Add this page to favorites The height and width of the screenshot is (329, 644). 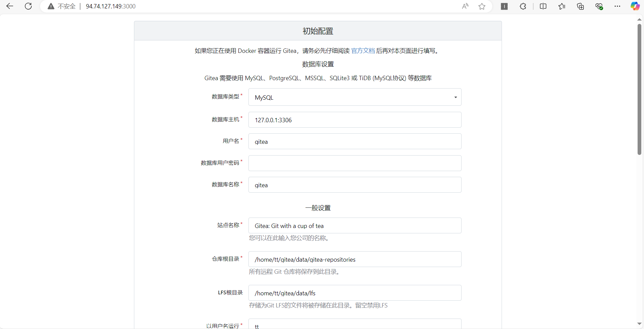481,6
